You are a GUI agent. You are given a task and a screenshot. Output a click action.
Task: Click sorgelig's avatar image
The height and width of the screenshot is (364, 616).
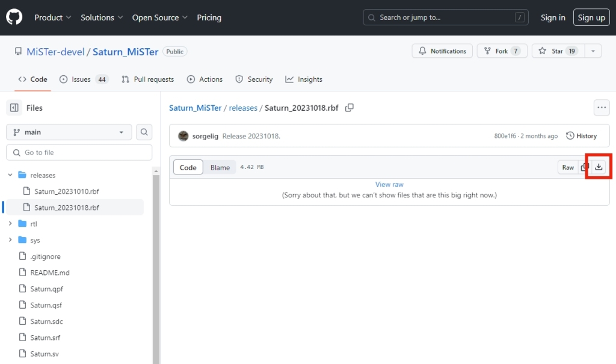pyautogui.click(x=183, y=136)
